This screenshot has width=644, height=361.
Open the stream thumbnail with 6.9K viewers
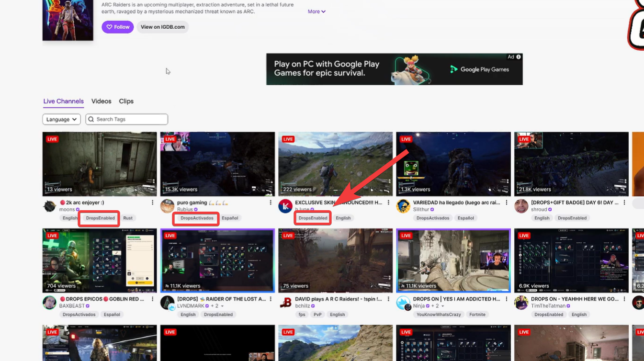click(572, 260)
